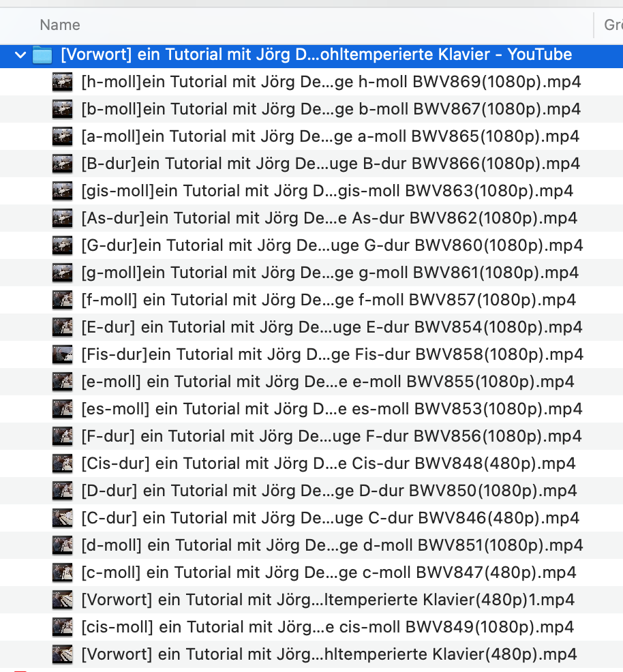Viewport: 623px width, 672px height.
Task: Select file name f-moll BWV857(1080p).mp4
Action: coord(329,300)
